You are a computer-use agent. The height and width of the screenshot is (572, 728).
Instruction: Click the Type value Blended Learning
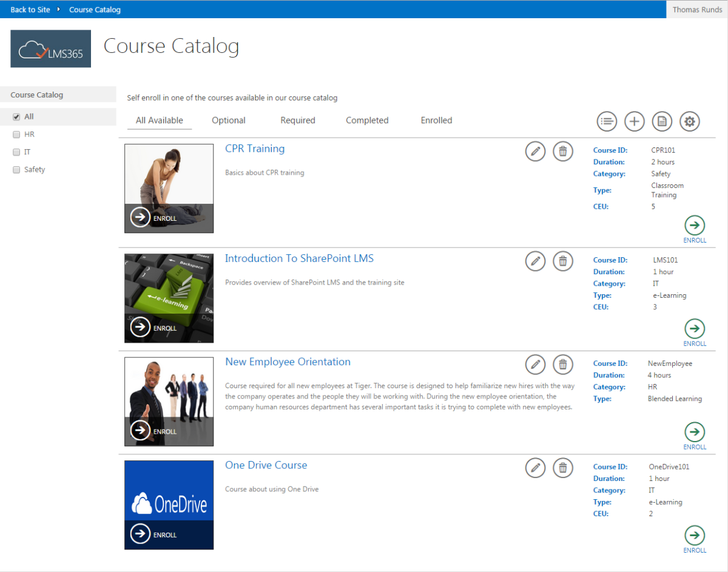pos(675,399)
